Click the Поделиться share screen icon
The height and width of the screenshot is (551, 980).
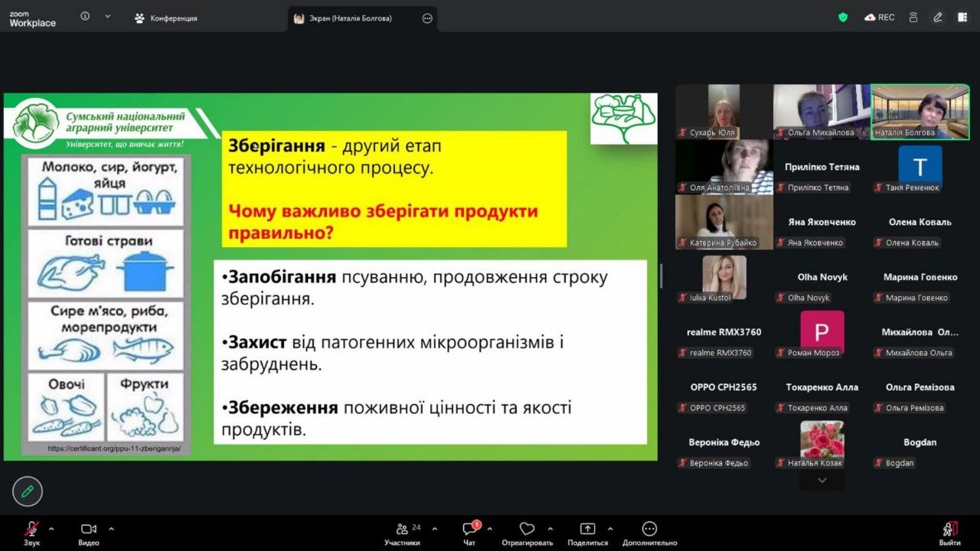click(587, 529)
